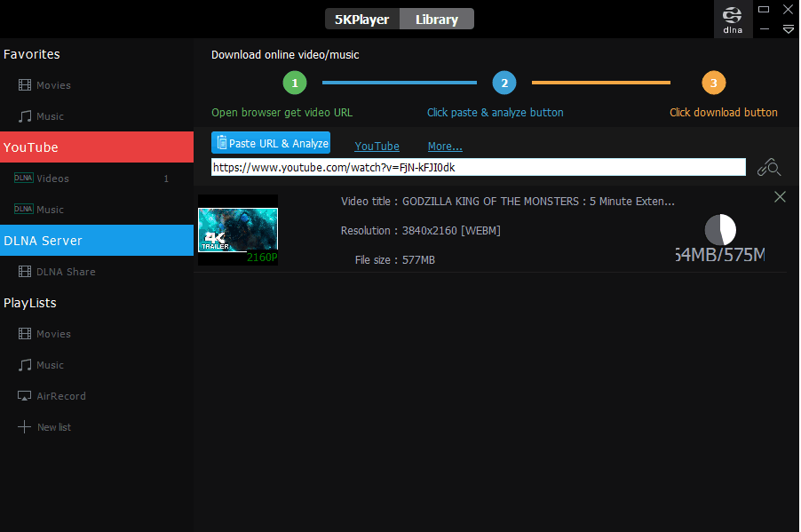Click the AirRecord screen icon
Viewport: 801px width, 532px height.
[25, 396]
